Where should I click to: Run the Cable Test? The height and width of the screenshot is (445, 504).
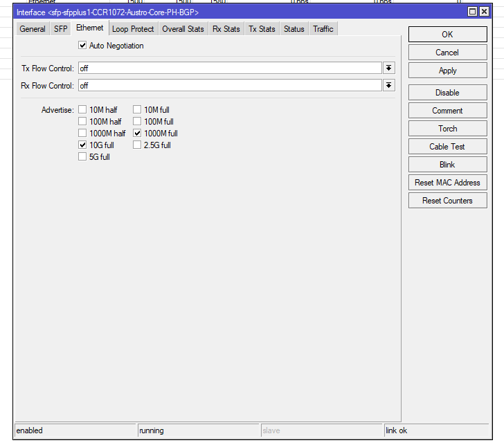tap(447, 147)
